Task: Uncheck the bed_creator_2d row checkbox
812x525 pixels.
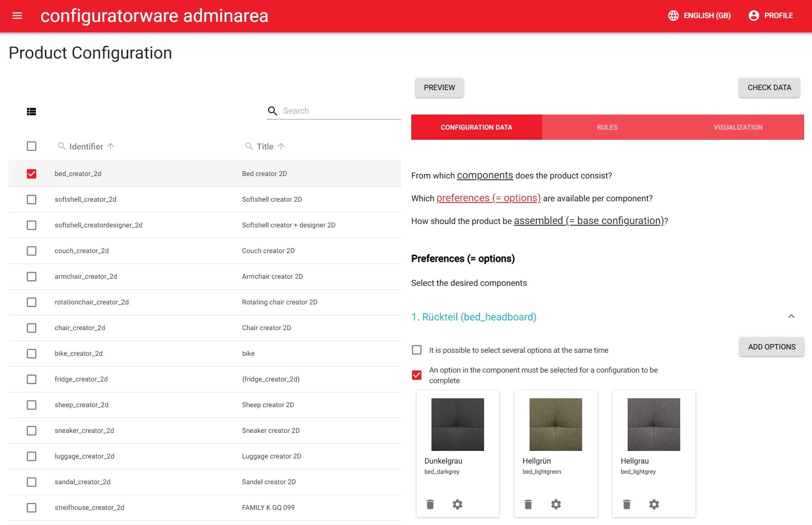Action: pyautogui.click(x=32, y=173)
